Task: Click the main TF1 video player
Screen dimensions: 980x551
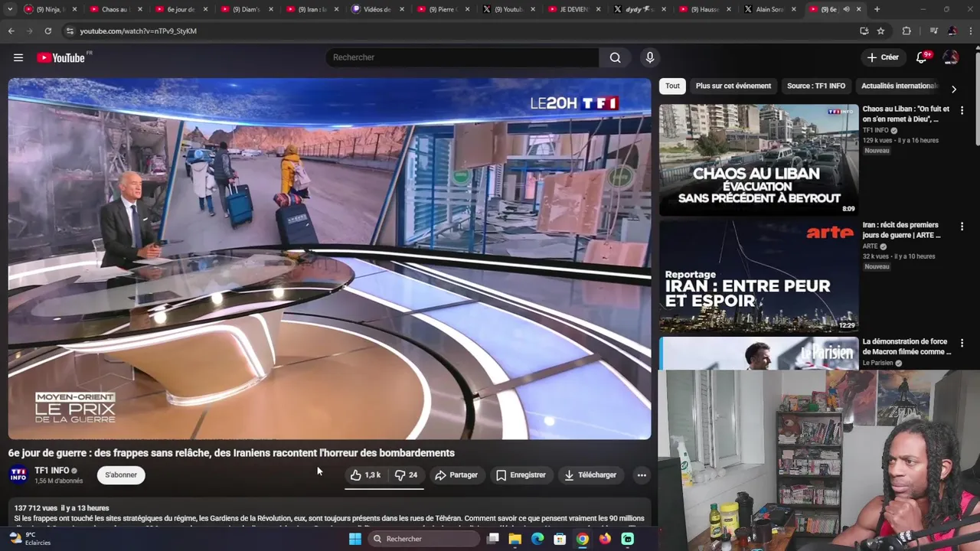Action: point(329,259)
